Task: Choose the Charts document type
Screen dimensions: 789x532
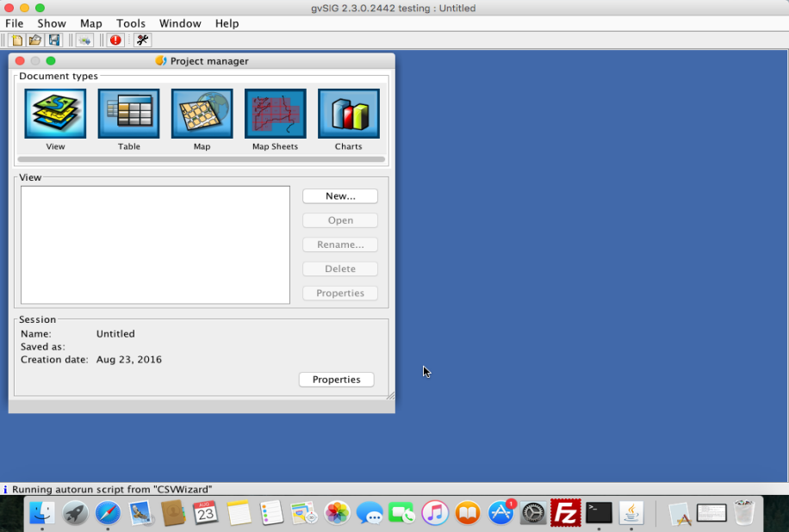Action: [348, 114]
